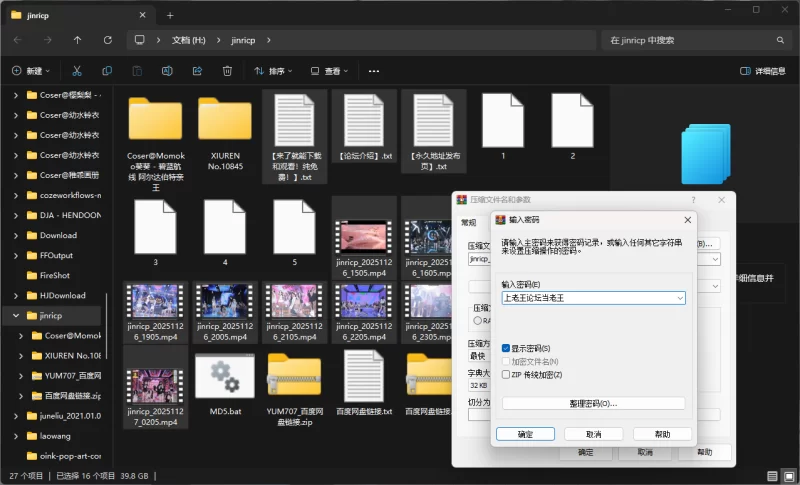Open the 排序 sort dropdown
The width and height of the screenshot is (800, 485).
coord(273,71)
